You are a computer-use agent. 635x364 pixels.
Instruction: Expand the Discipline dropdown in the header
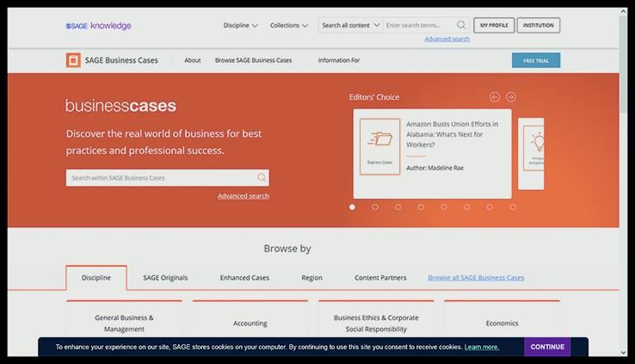point(241,25)
